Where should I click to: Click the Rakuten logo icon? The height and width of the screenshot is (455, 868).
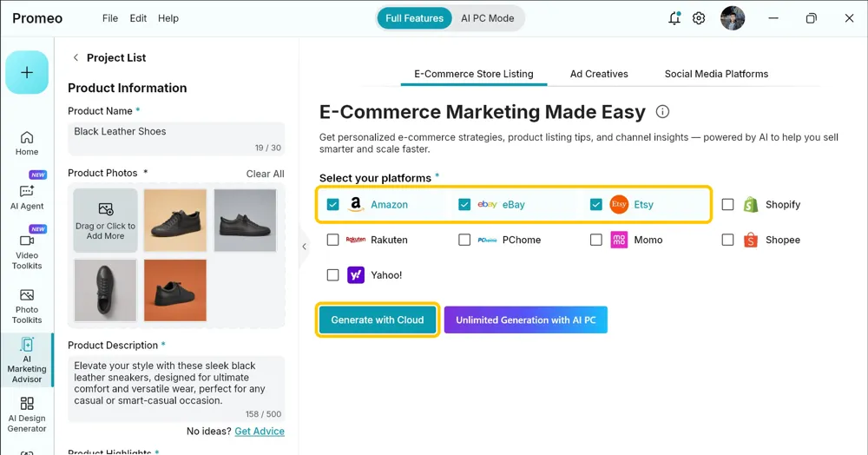pyautogui.click(x=355, y=240)
